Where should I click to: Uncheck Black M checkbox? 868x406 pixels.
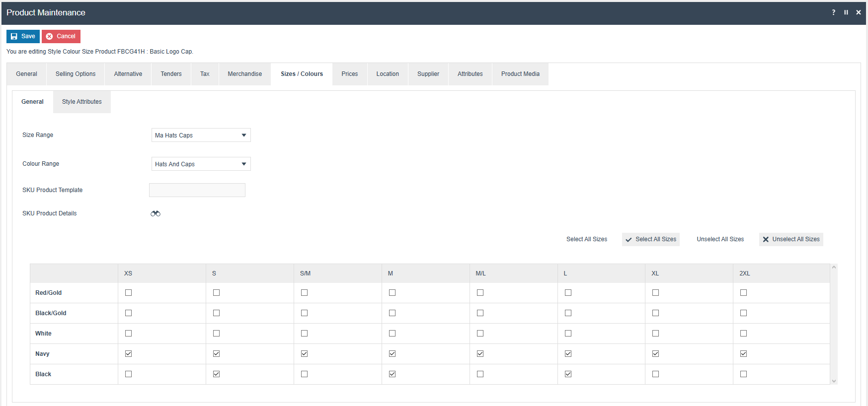coord(393,374)
